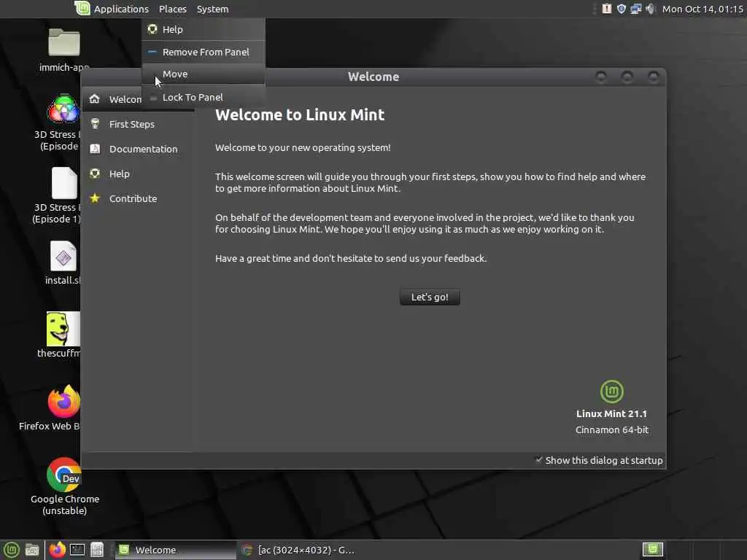Open the Places menu
The width and height of the screenshot is (747, 560).
(172, 9)
